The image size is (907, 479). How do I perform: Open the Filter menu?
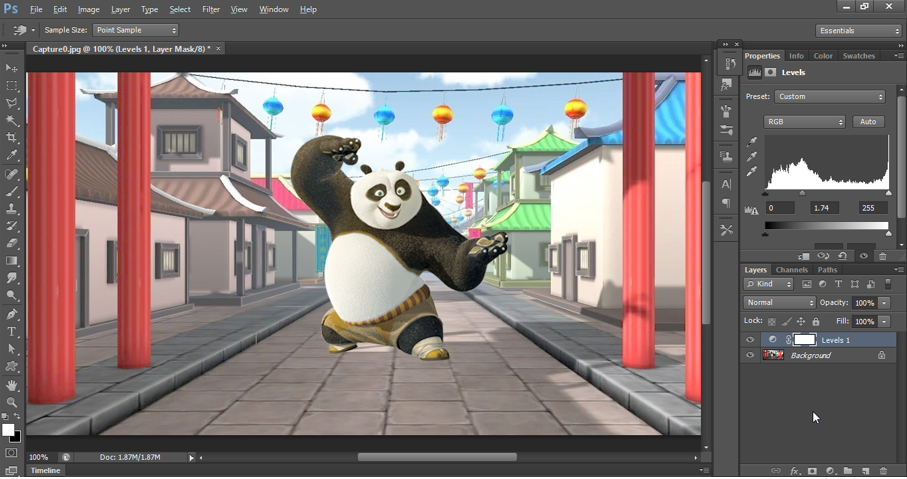tap(211, 9)
